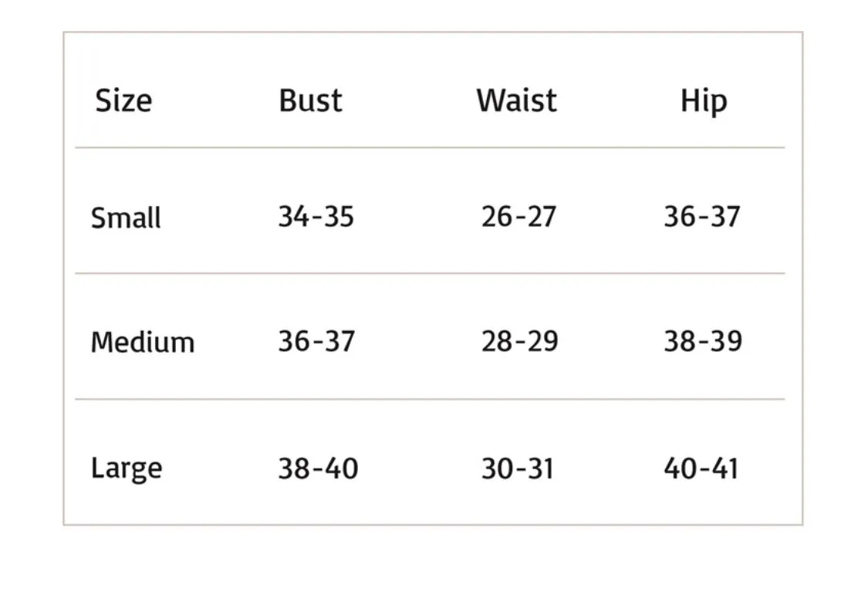Click the divider between Small and Medium rows

430,273
